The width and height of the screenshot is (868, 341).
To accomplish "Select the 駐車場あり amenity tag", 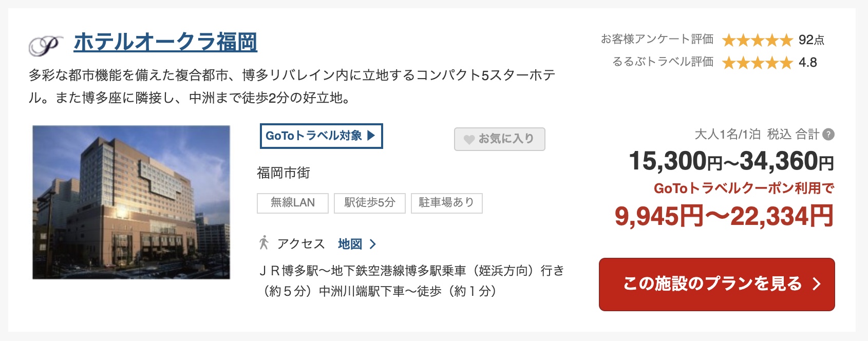I will point(445,203).
